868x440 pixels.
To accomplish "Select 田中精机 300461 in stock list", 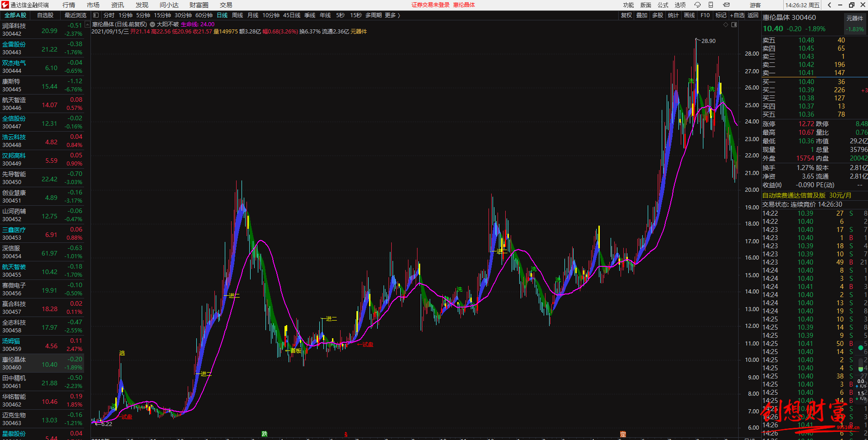I will tap(42, 382).
